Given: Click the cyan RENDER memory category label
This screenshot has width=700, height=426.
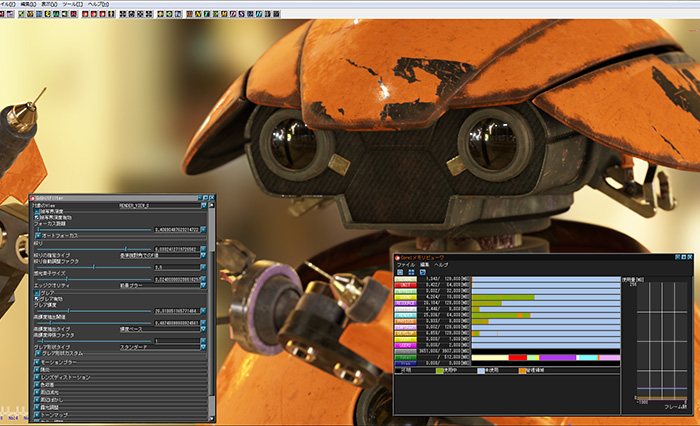Looking at the screenshot, I should click(x=406, y=315).
